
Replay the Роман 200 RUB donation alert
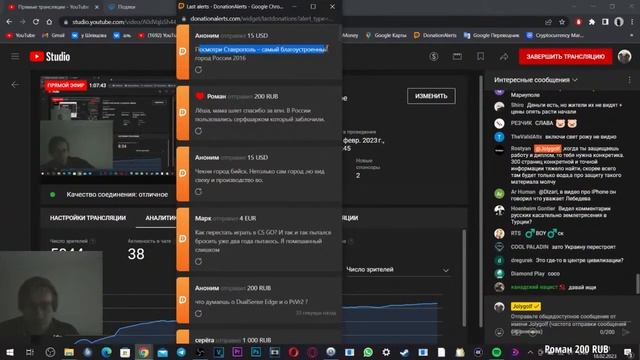click(198, 131)
